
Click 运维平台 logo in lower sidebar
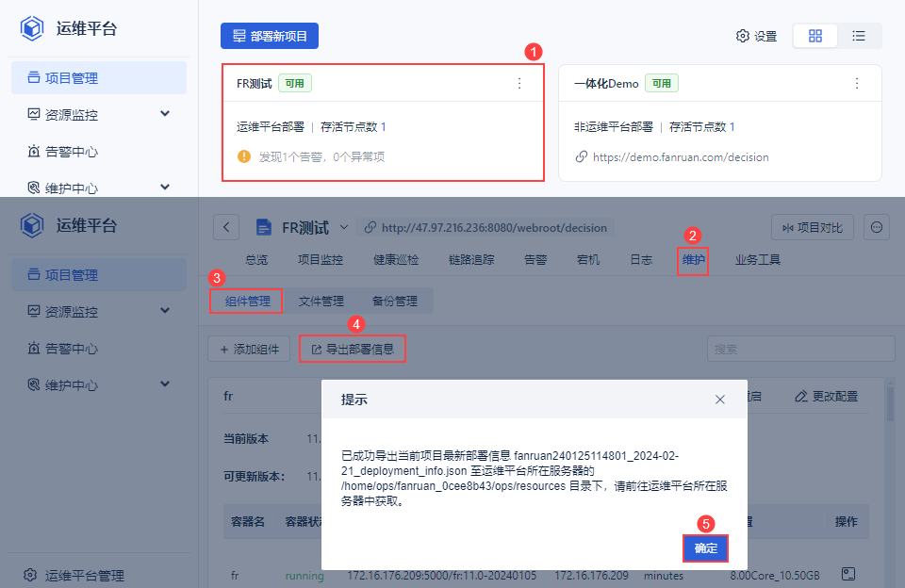point(32,225)
